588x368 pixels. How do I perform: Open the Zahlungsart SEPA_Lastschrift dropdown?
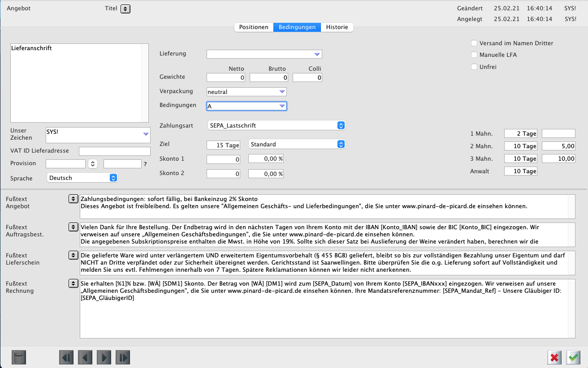[x=277, y=126]
